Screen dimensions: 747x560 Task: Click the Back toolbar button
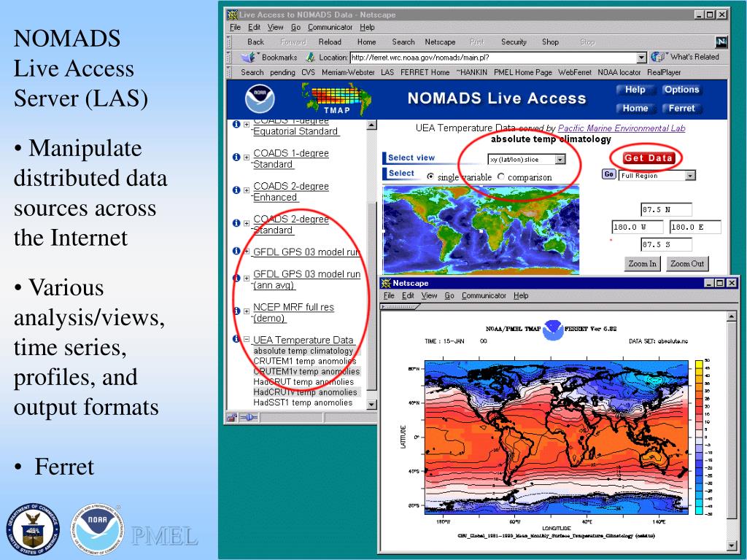(x=255, y=42)
